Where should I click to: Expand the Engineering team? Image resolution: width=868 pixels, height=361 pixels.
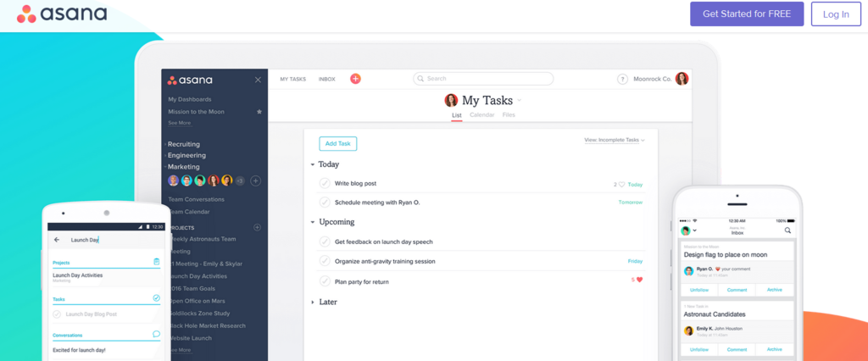[186, 156]
